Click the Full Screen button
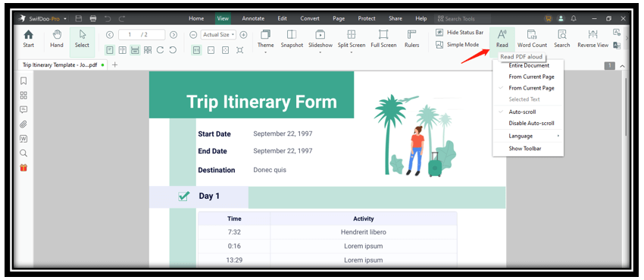The width and height of the screenshot is (644, 280). click(383, 39)
